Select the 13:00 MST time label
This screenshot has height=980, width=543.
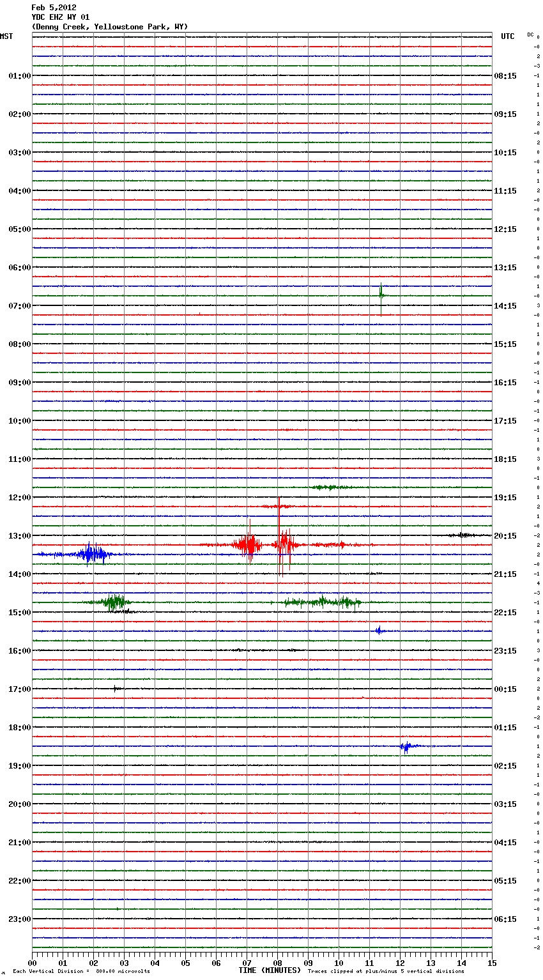tap(20, 536)
